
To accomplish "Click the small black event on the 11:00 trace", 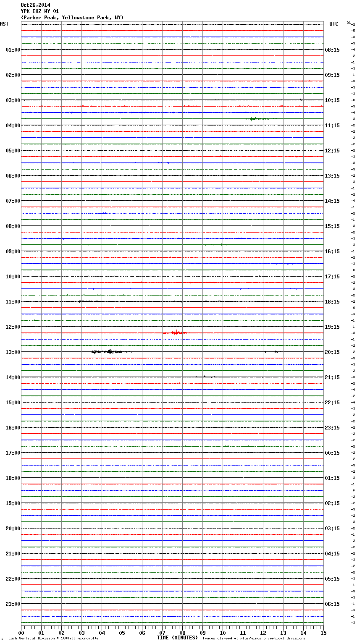I will coord(89,301).
